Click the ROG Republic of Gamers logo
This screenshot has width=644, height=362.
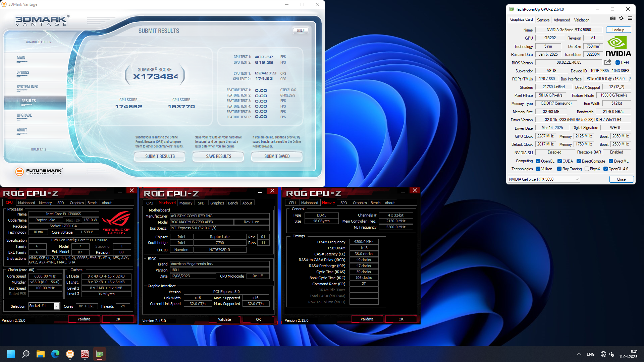[x=116, y=223]
